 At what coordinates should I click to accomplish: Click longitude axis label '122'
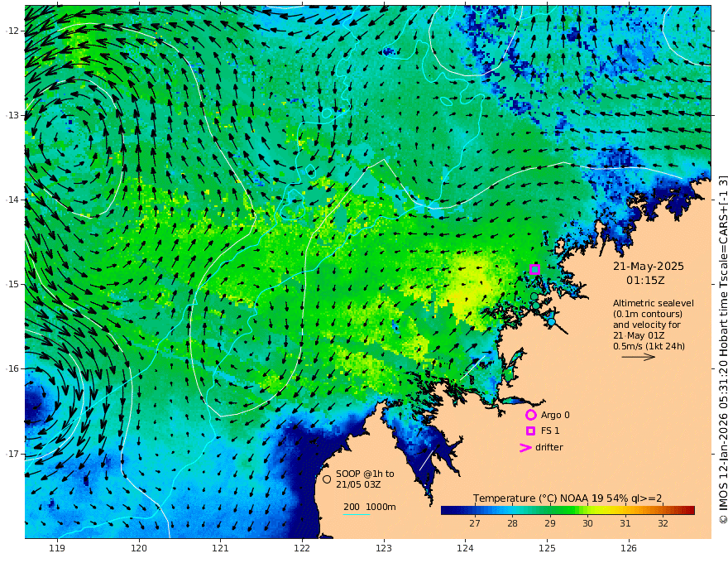coord(302,548)
